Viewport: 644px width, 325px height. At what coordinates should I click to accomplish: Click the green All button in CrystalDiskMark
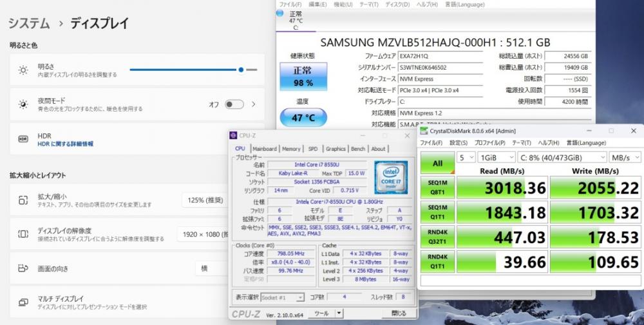click(x=437, y=163)
